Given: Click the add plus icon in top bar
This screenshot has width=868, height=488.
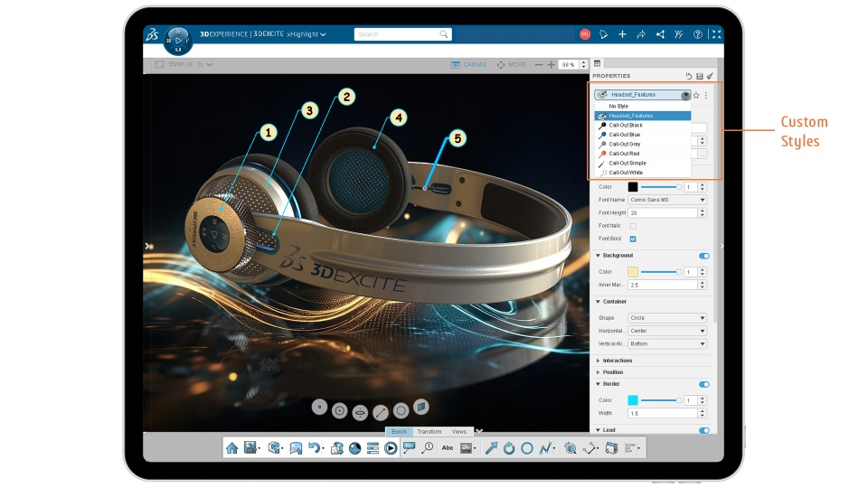Looking at the screenshot, I should click(622, 34).
